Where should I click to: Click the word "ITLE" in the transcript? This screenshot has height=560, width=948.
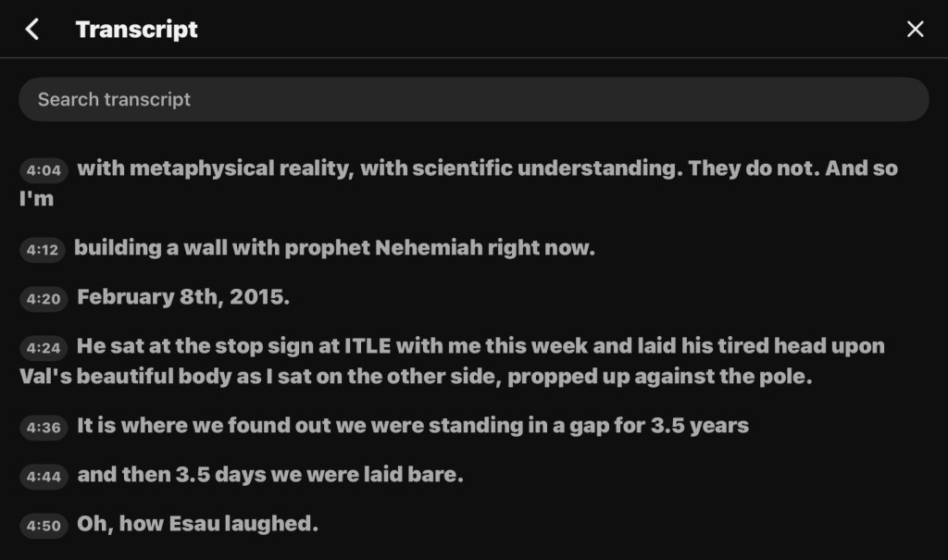[x=368, y=347]
